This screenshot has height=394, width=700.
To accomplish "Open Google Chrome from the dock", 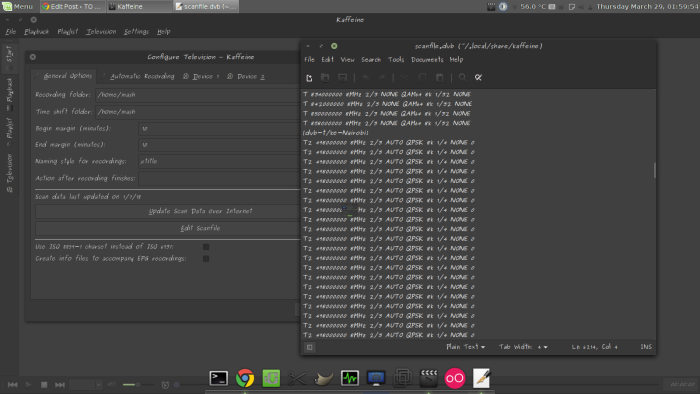I will [245, 378].
